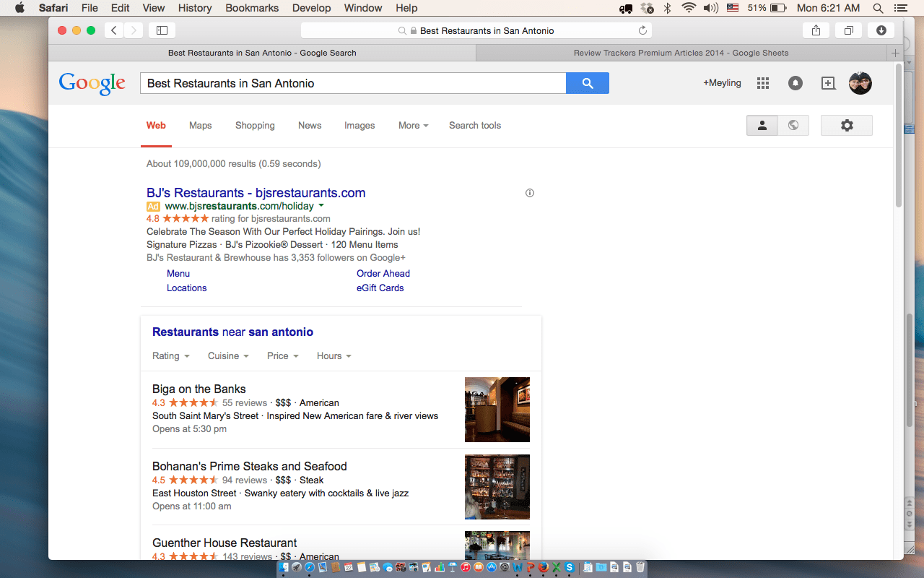Open the Google account profile picture
This screenshot has width=924, height=578.
(x=860, y=83)
